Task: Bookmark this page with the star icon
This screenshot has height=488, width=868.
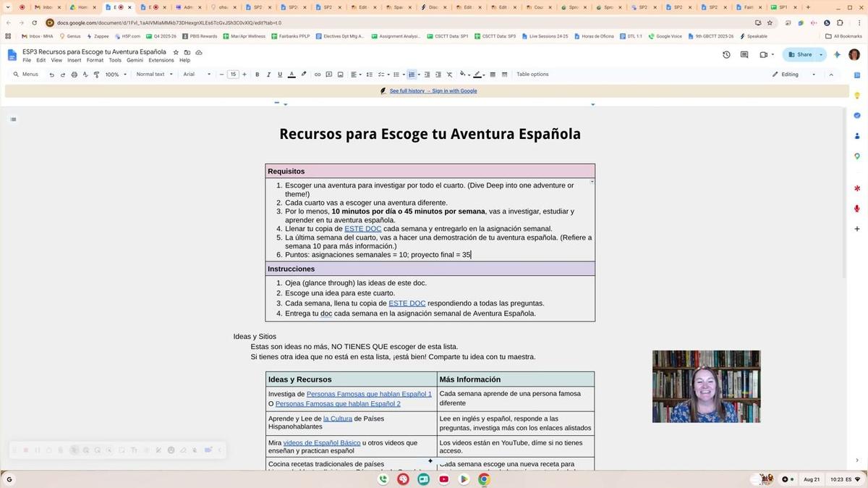Action: (x=770, y=22)
